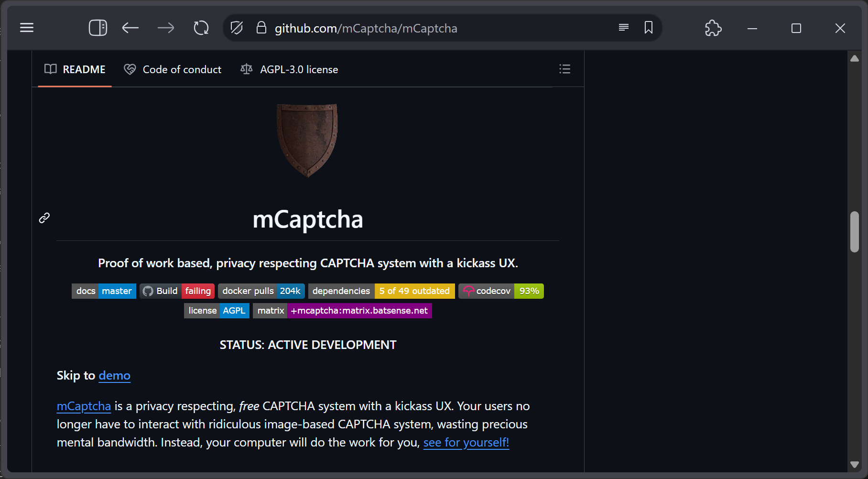The image size is (868, 479).
Task: Close the browser window
Action: [x=840, y=28]
